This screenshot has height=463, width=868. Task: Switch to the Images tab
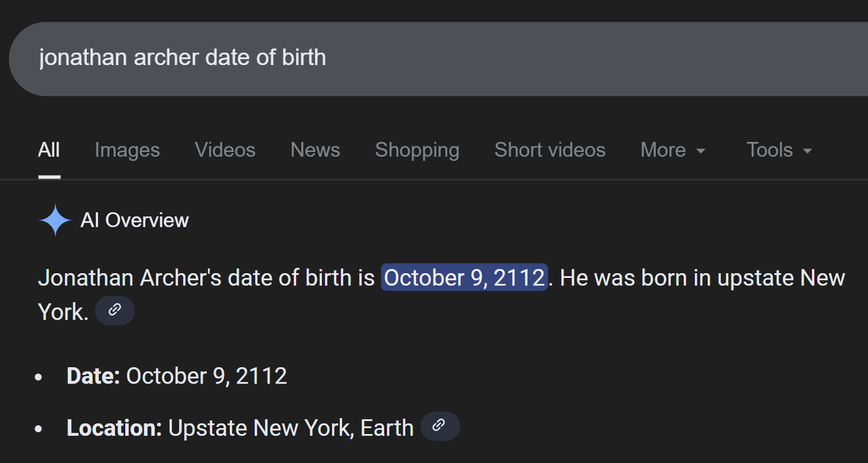coord(127,150)
